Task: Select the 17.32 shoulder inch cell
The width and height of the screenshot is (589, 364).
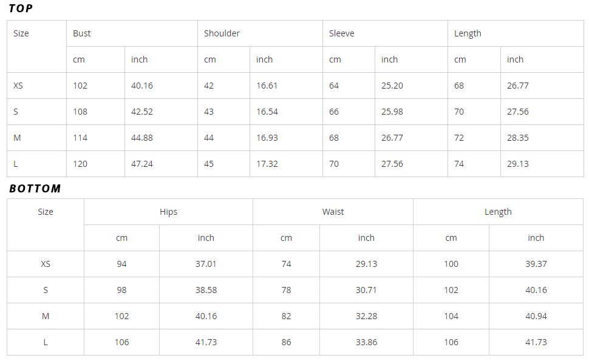Action: click(x=267, y=164)
